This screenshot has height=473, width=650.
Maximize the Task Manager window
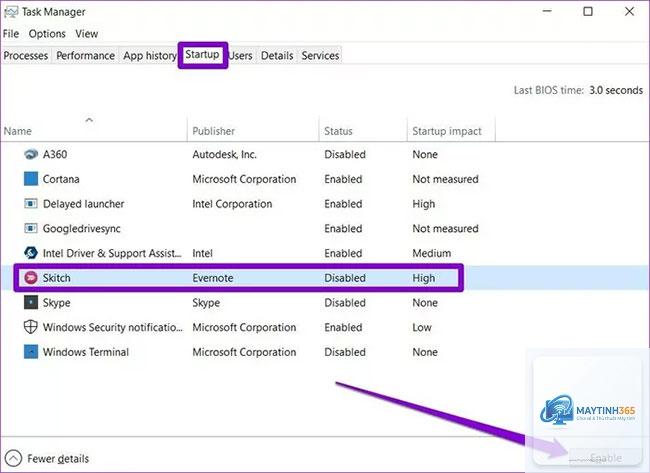tap(588, 12)
